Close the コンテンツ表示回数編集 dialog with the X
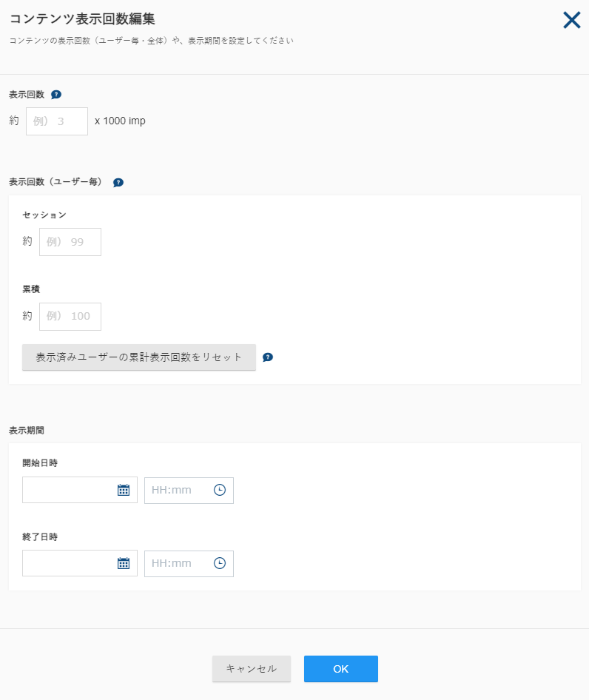 coord(571,20)
